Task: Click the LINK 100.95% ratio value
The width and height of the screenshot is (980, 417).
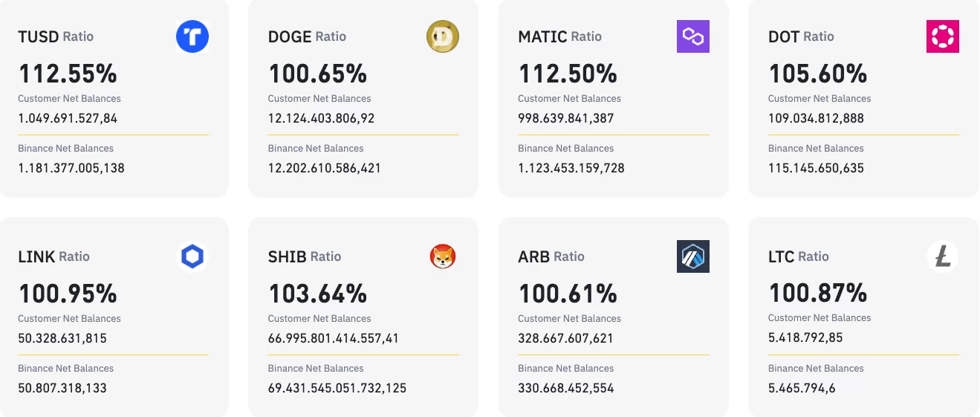Action: [x=68, y=294]
